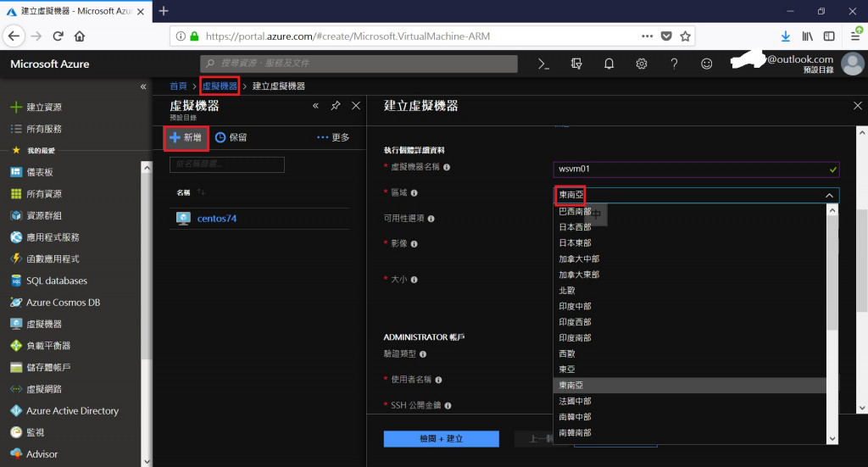Collapse 虛擬機器 blade with double chevron

pos(315,106)
